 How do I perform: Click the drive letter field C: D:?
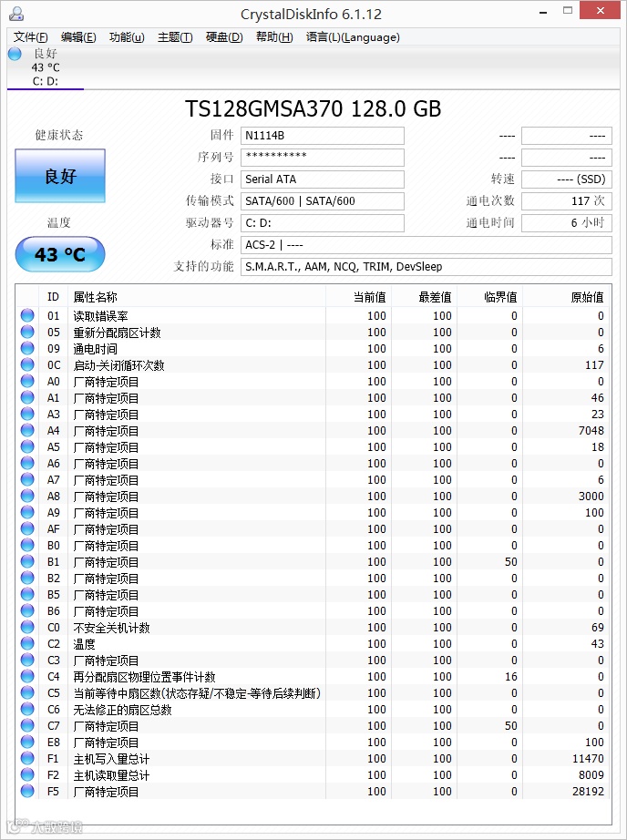tap(322, 223)
